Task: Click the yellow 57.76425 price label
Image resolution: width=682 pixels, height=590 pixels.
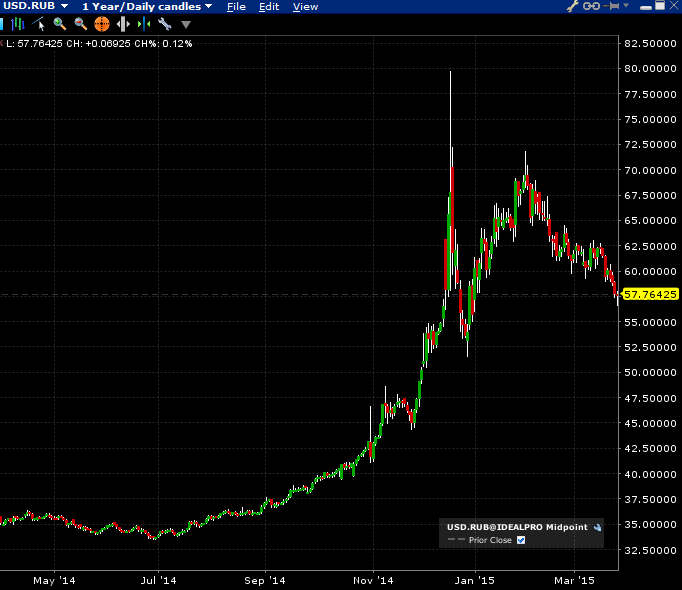Action: click(650, 295)
